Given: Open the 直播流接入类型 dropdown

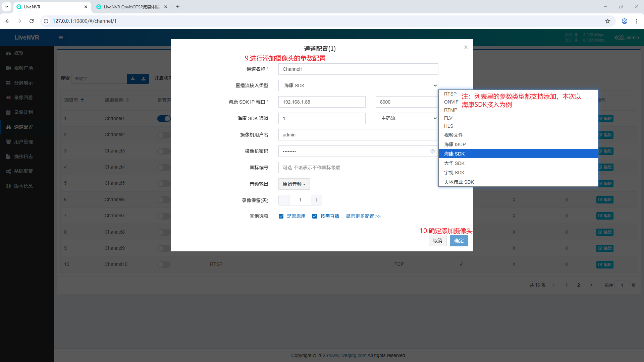Looking at the screenshot, I should tap(358, 85).
